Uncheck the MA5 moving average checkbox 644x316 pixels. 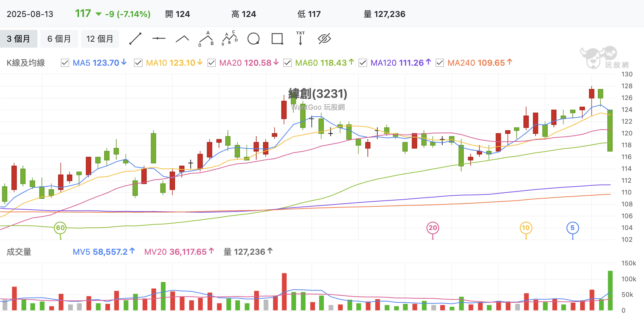pyautogui.click(x=65, y=63)
